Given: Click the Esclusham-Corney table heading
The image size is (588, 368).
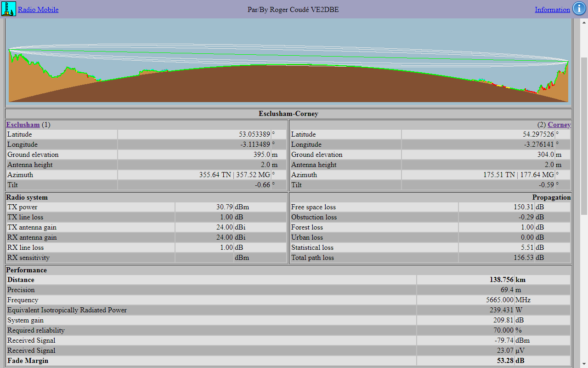Looking at the screenshot, I should 288,114.
